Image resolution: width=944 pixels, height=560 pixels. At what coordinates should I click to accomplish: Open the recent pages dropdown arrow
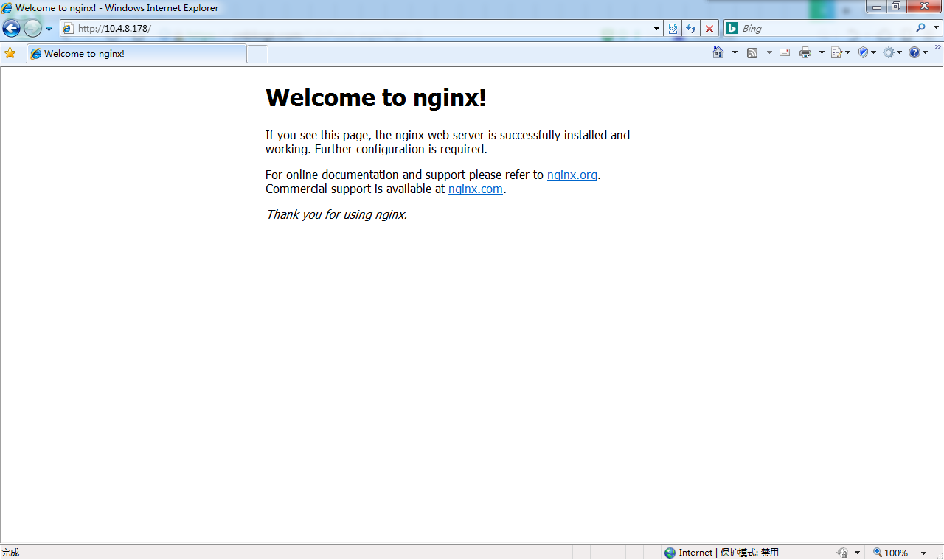49,29
